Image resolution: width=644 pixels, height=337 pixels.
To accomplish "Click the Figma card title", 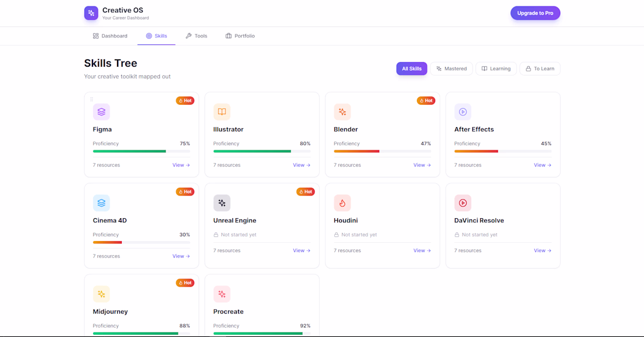I will pyautogui.click(x=102, y=129).
